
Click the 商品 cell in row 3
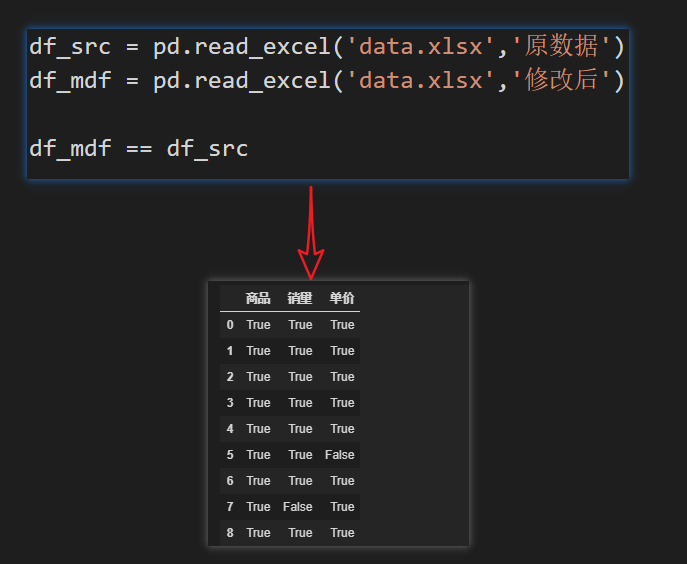pos(258,403)
